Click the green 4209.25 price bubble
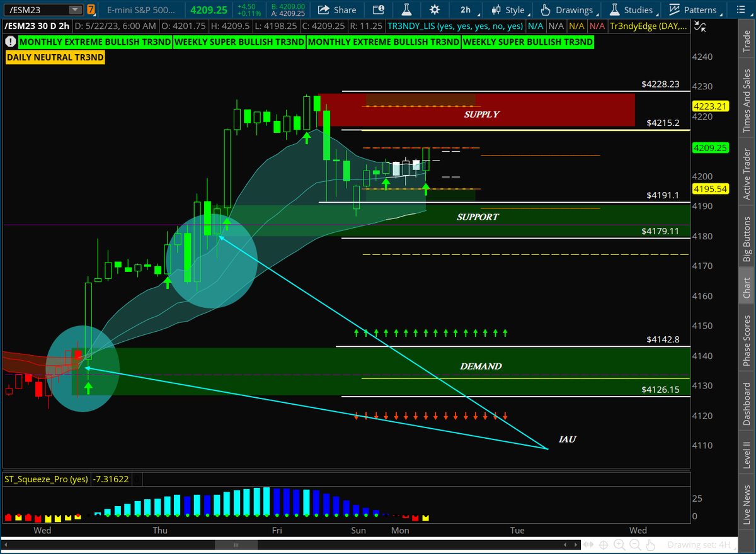Screen dimensions: 756x554 [x=710, y=148]
